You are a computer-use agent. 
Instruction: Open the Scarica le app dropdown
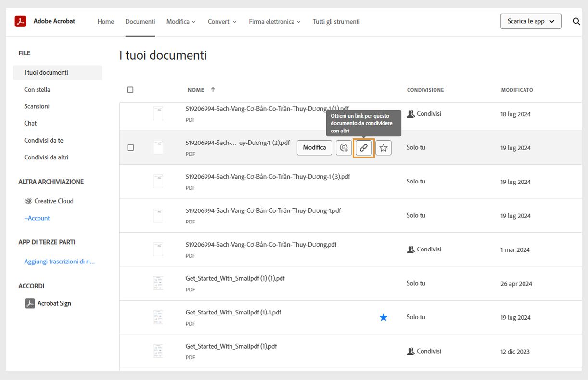tap(531, 21)
